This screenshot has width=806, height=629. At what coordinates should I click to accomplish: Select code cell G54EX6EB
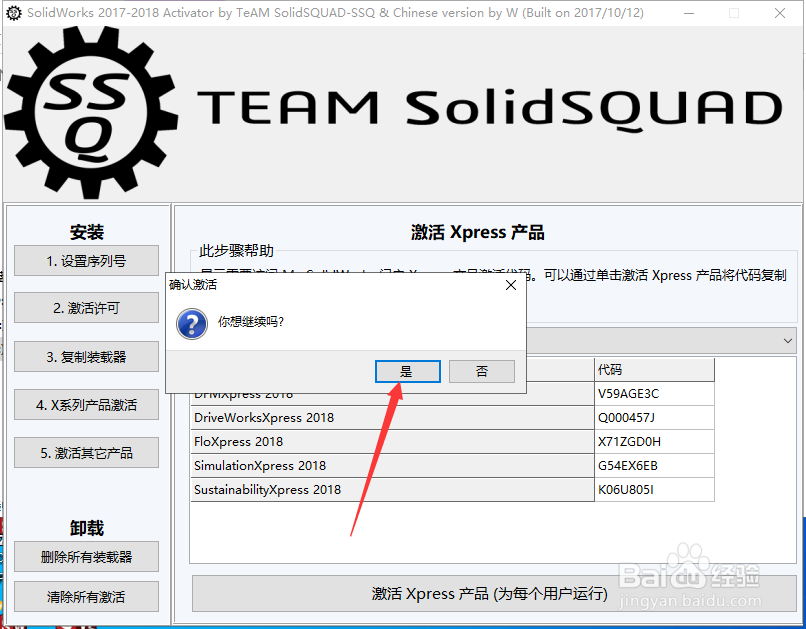(654, 466)
